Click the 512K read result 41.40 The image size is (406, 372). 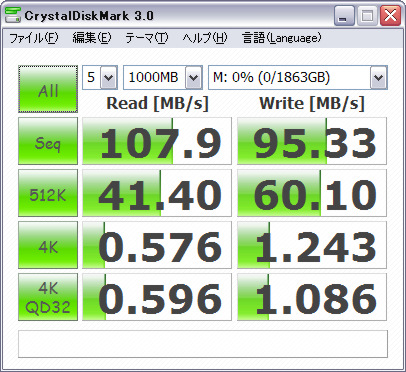pyautogui.click(x=157, y=193)
